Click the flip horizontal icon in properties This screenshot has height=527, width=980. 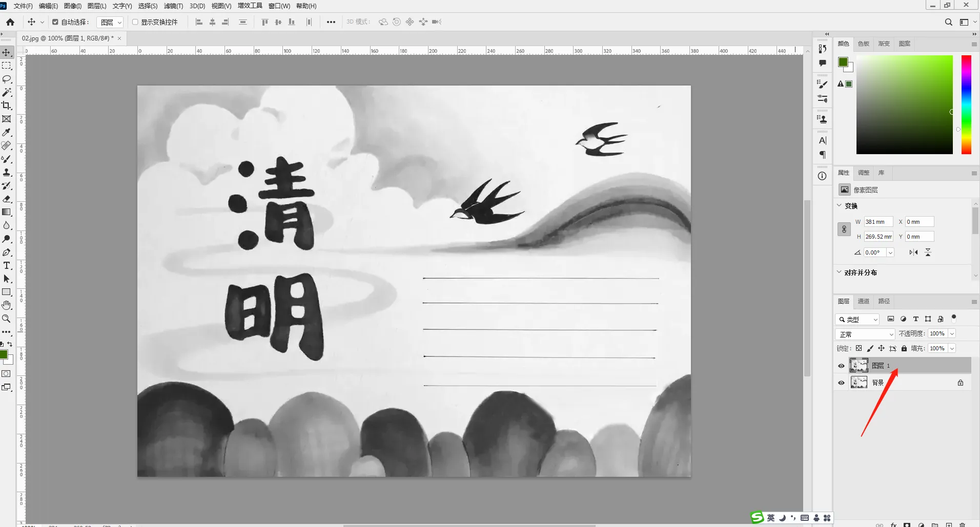tap(913, 252)
